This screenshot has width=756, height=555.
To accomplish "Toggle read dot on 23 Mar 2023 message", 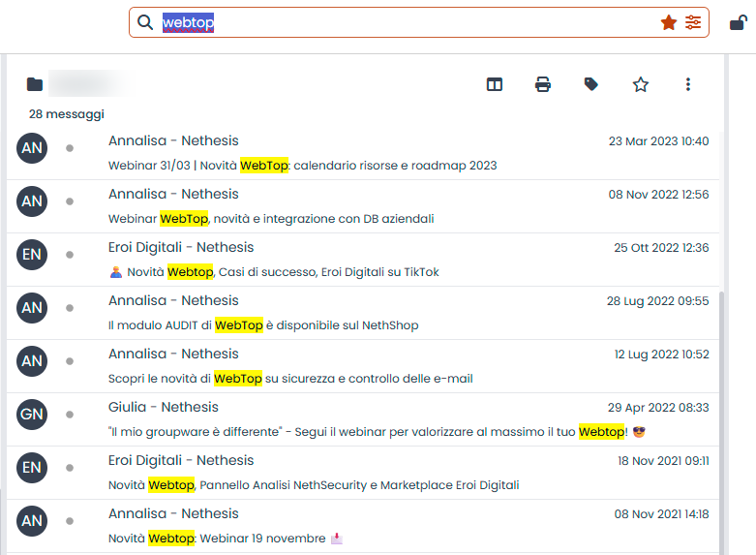I will tap(70, 148).
